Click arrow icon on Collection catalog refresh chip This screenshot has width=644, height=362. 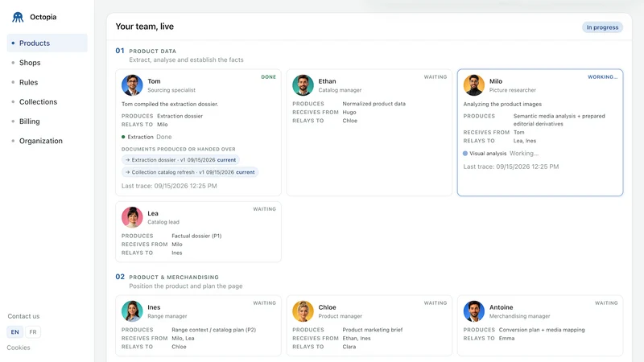pyautogui.click(x=127, y=172)
